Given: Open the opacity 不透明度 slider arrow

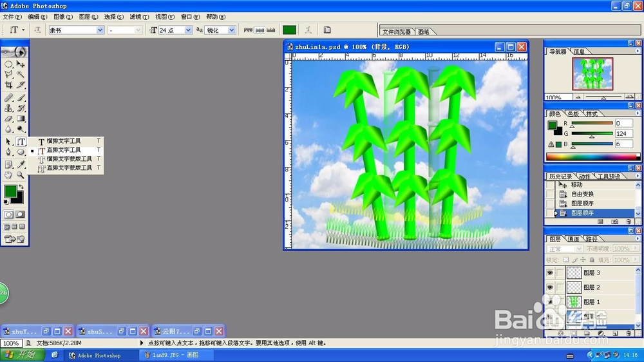Looking at the screenshot, I should click(636, 249).
